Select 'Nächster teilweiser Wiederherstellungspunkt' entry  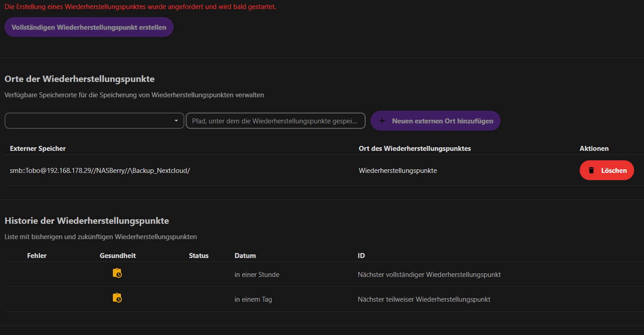click(x=424, y=299)
